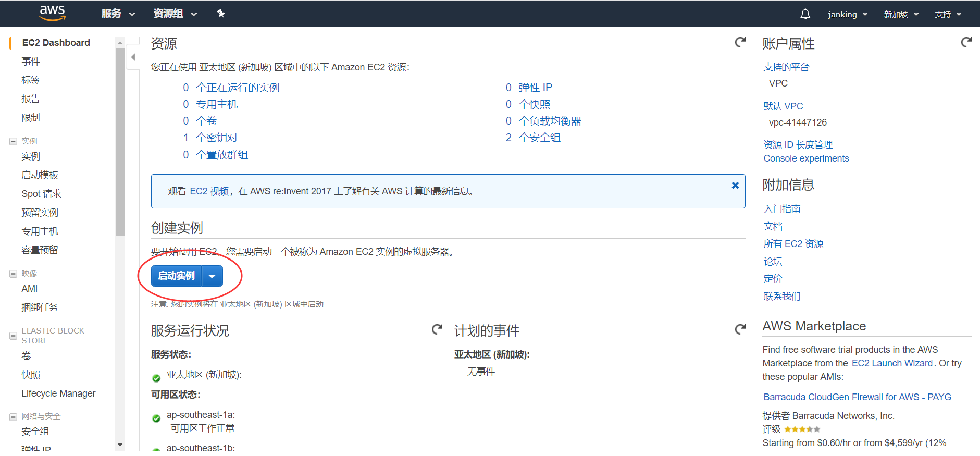Open 启动模板 in the sidebar
The height and width of the screenshot is (456, 980).
click(x=40, y=175)
